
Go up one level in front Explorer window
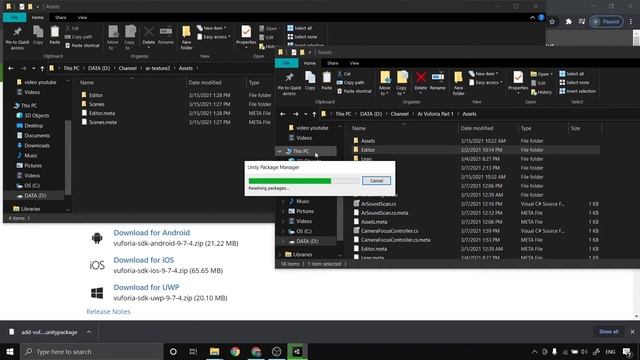pos(314,114)
